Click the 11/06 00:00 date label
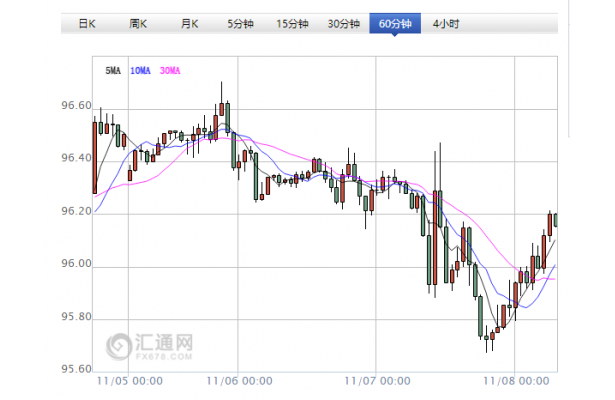 tap(239, 381)
